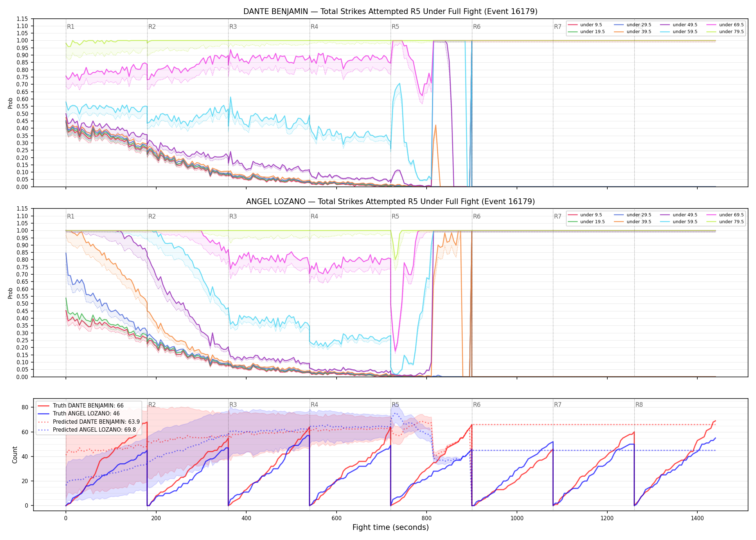Click the R1 round marker in Lozano chart
Image resolution: width=756 pixels, height=540 pixels.
coord(71,216)
